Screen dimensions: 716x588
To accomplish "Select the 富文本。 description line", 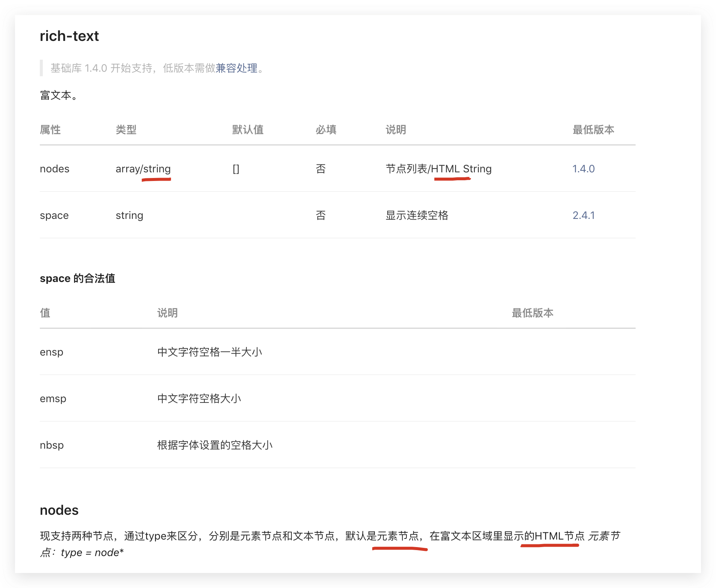I will pos(59,95).
